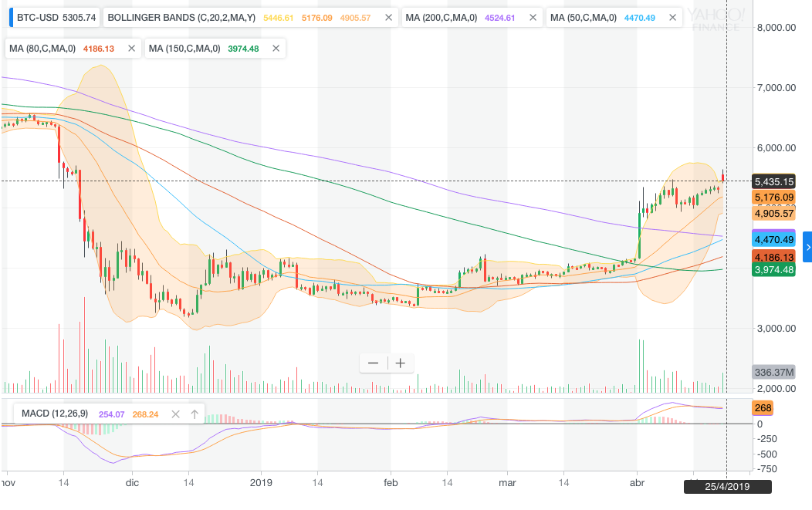812x510 pixels.
Task: Open the Bollinger Bands settings label
Action: point(181,18)
